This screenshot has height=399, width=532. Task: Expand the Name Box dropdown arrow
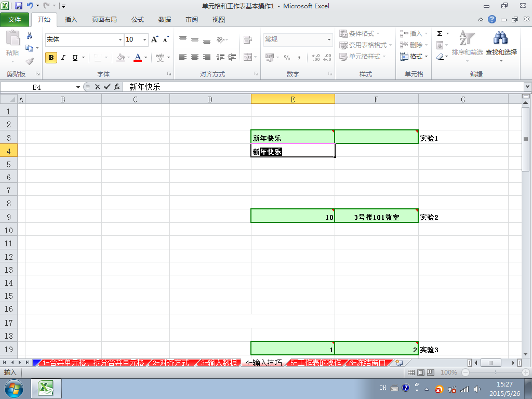(x=78, y=87)
